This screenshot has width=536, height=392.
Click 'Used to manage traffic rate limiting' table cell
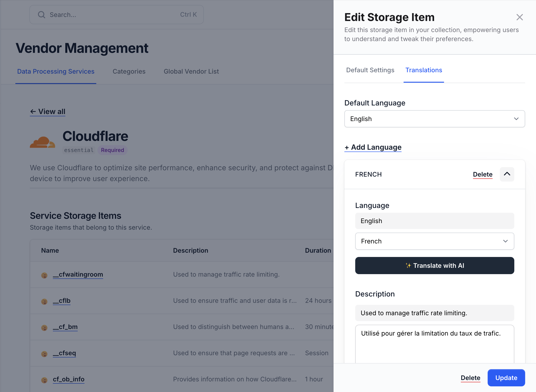click(226, 275)
